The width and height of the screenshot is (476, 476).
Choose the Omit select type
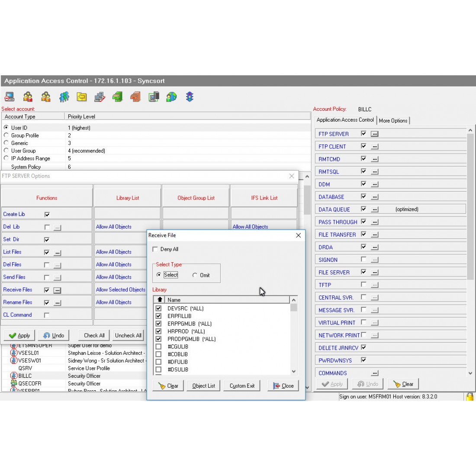tap(195, 275)
